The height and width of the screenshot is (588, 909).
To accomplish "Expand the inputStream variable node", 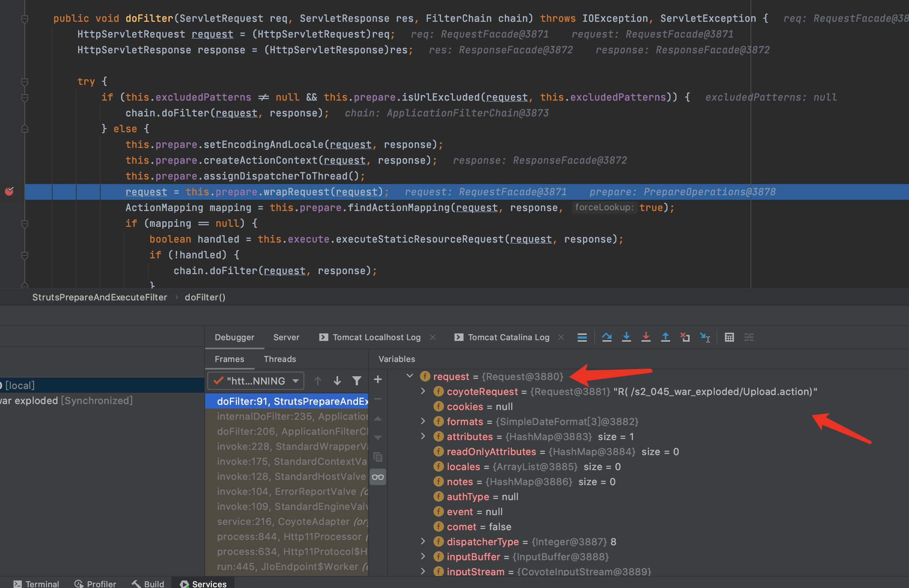I will tap(423, 571).
